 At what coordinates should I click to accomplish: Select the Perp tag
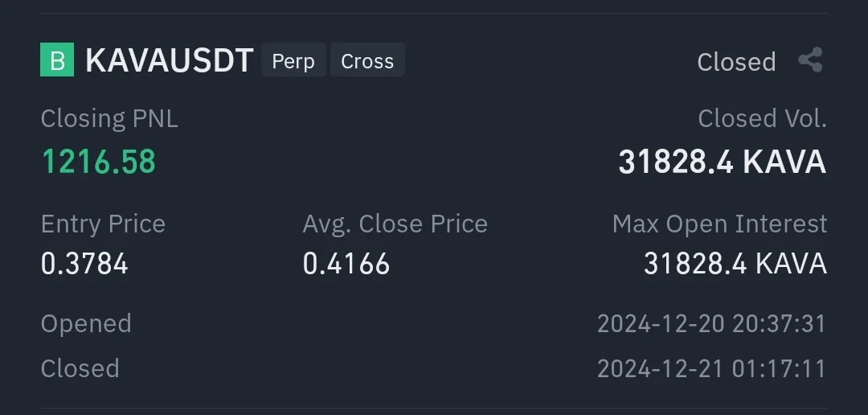point(293,60)
